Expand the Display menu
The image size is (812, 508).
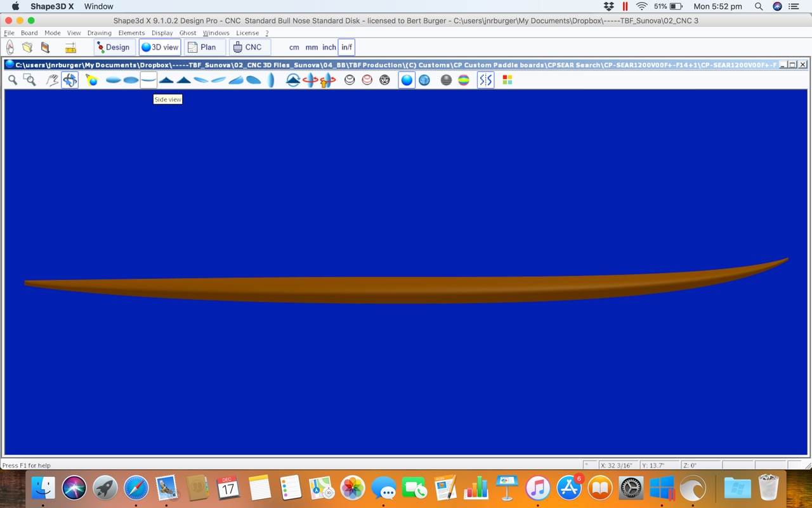pos(162,33)
